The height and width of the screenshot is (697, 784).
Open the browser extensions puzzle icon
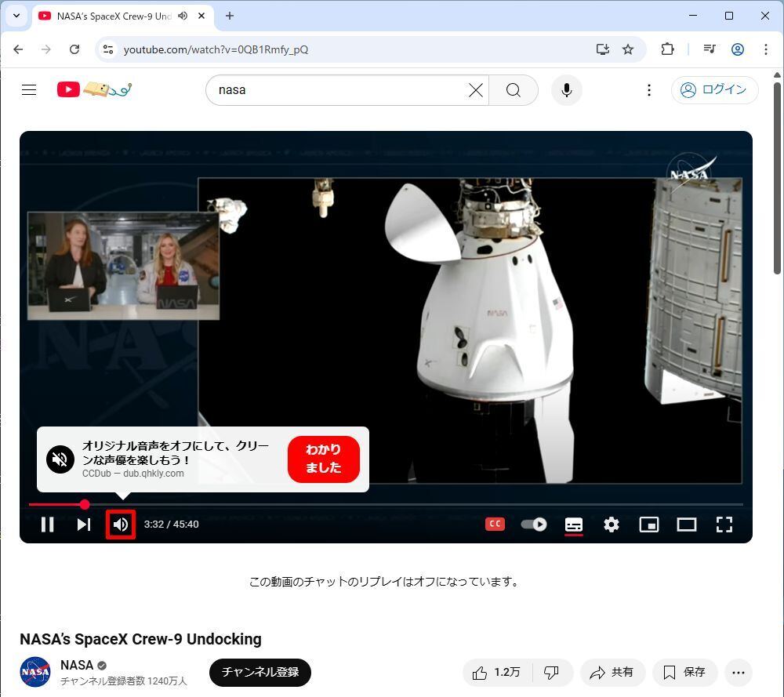667,49
